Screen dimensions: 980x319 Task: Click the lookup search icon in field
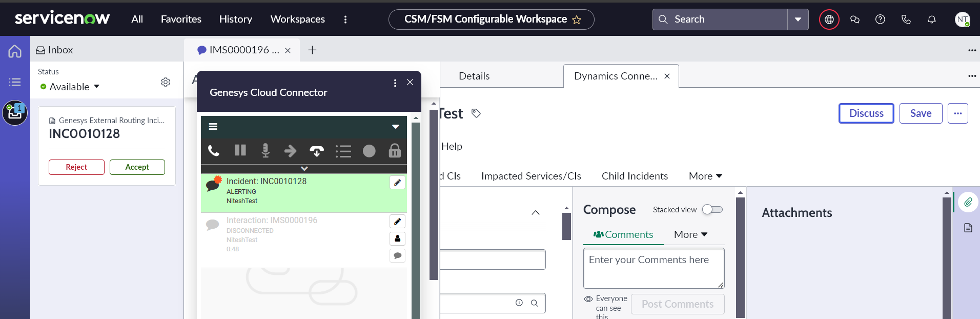pos(535,303)
